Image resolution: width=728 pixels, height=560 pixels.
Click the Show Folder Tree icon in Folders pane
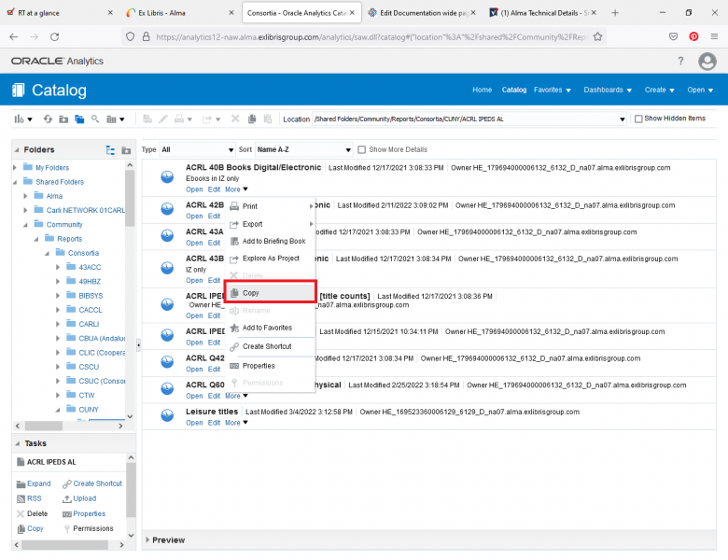(110, 150)
